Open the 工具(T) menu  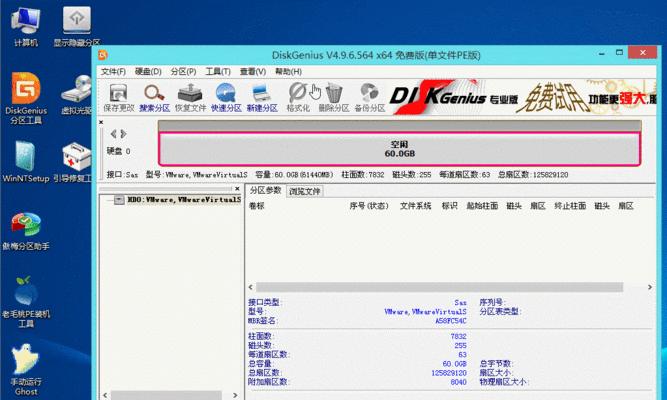pos(218,71)
